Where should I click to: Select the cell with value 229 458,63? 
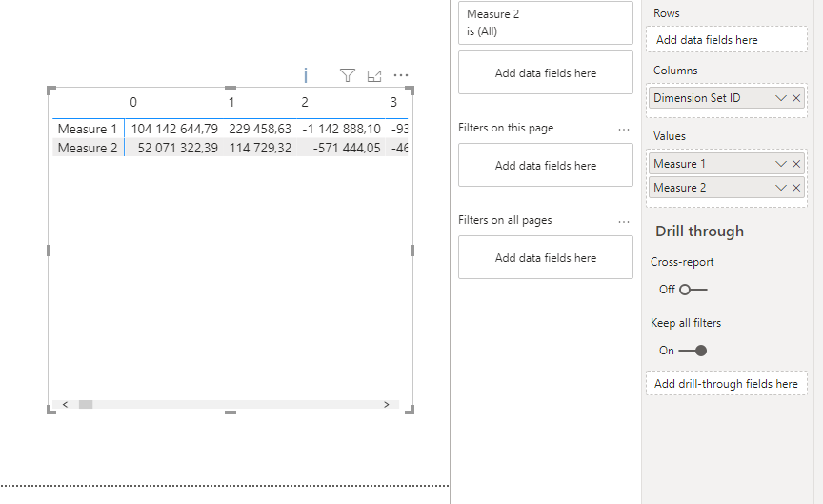[260, 129]
